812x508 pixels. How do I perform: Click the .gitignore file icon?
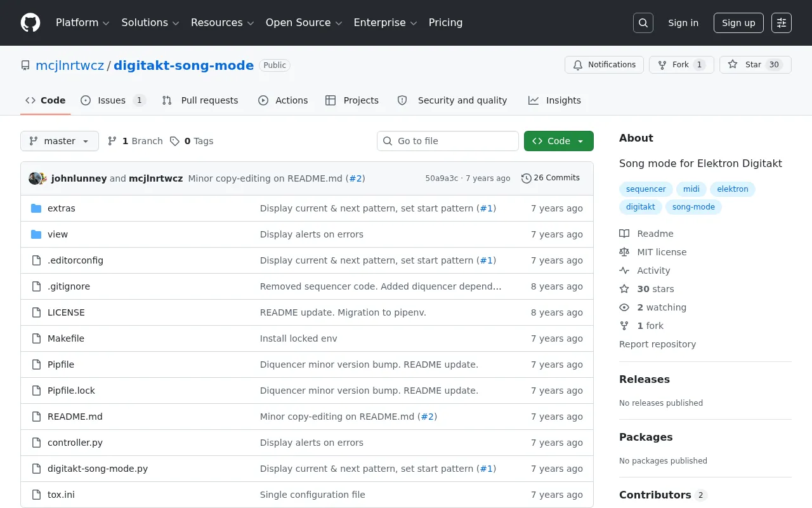pos(36,286)
